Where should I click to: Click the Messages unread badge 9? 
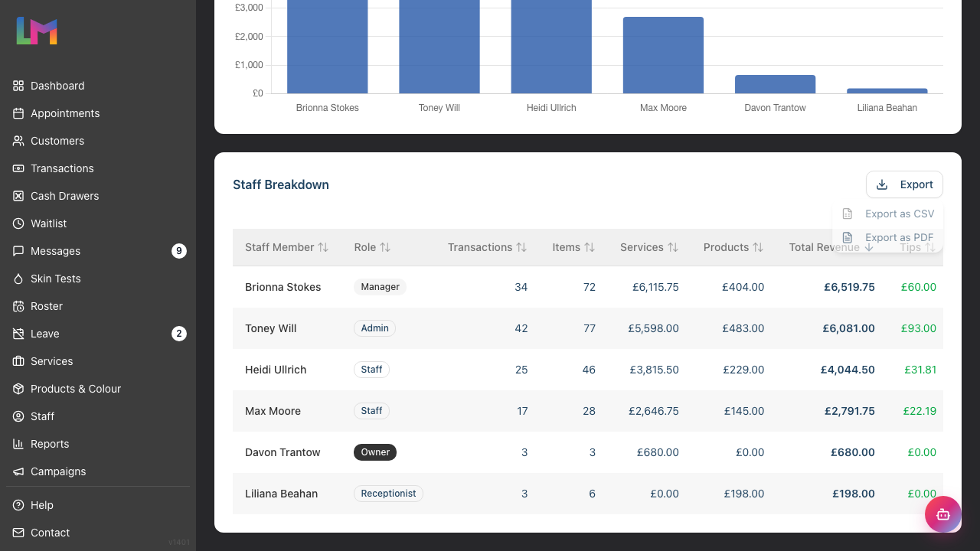[179, 251]
